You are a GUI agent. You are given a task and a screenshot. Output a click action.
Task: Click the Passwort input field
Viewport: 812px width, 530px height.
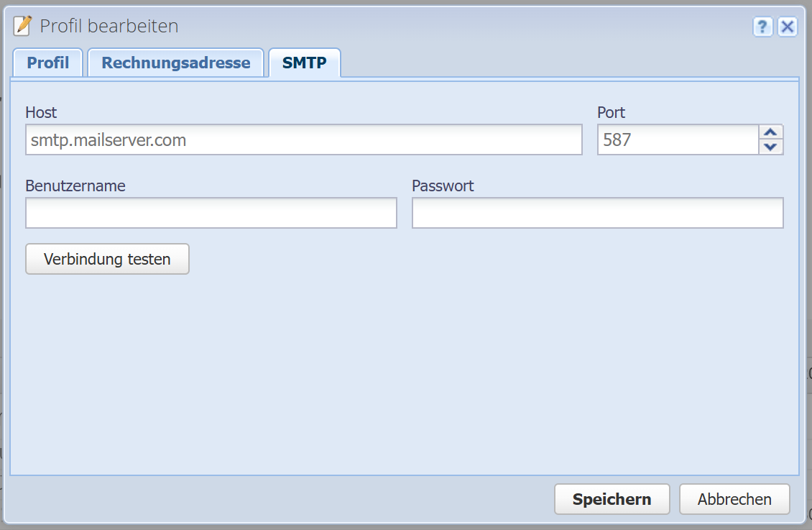pyautogui.click(x=597, y=214)
